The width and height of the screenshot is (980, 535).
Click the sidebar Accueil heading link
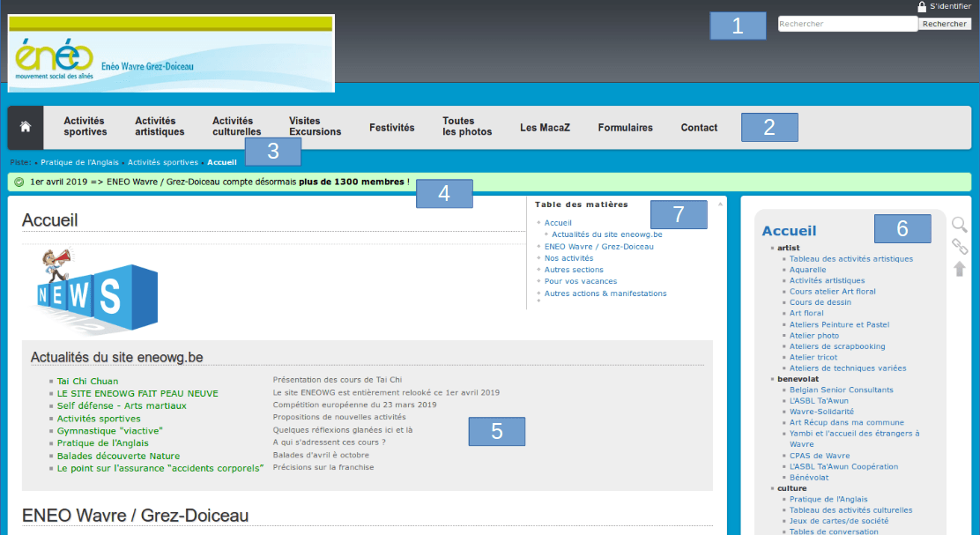coord(789,231)
